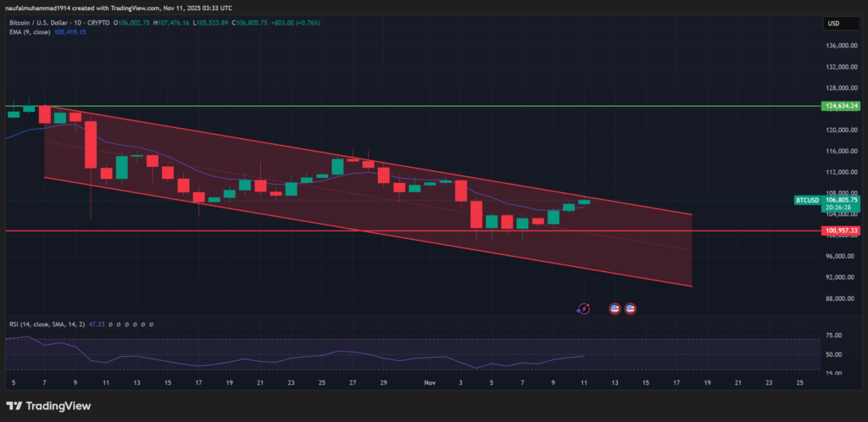Click the red 100,957.33 price label
The image size is (868, 422).
point(840,230)
